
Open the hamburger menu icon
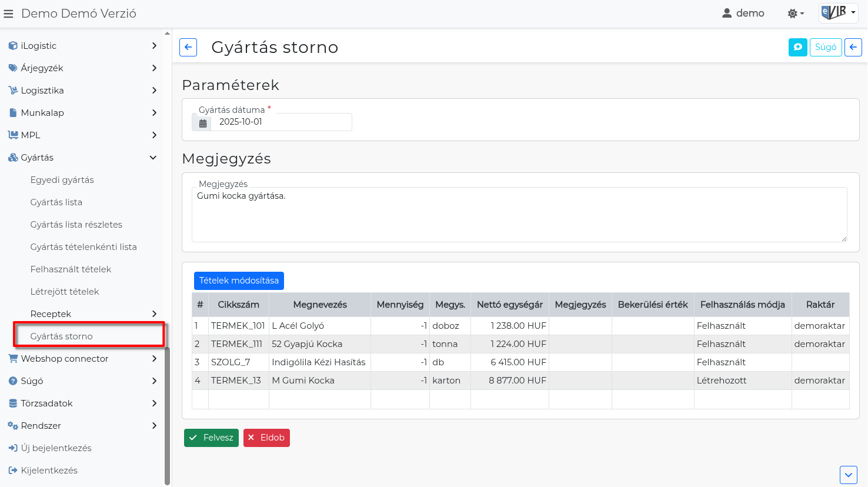pyautogui.click(x=8, y=14)
